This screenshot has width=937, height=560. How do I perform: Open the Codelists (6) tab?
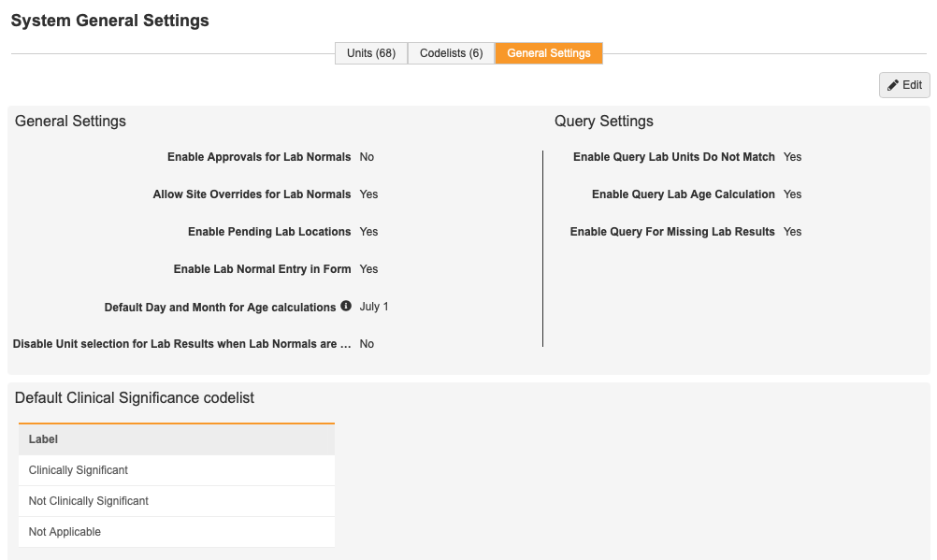point(451,53)
